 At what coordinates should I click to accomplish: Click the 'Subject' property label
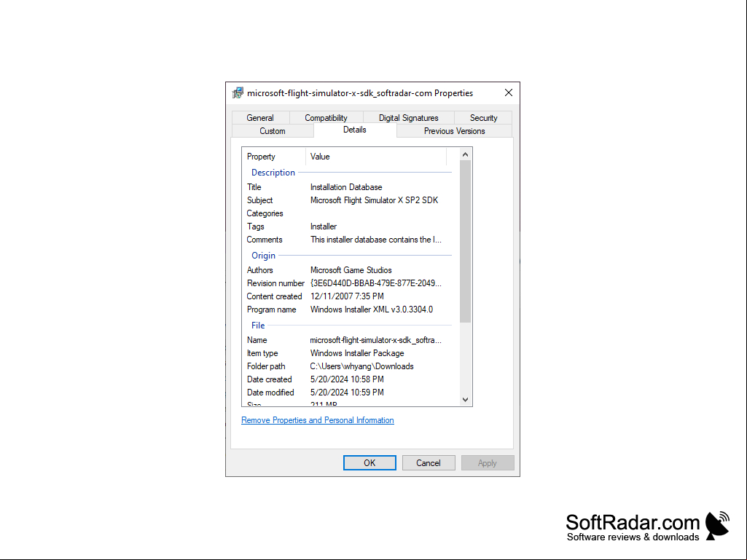pos(259,200)
